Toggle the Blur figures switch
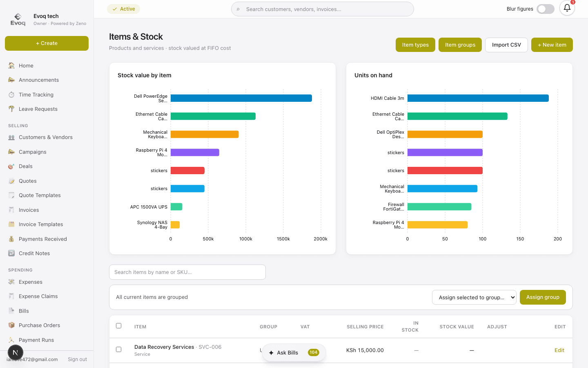 (546, 9)
